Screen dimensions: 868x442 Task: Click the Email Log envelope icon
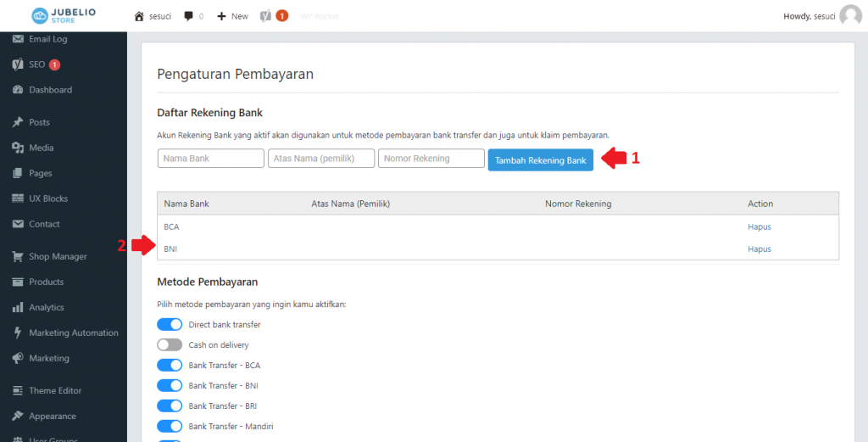point(18,39)
